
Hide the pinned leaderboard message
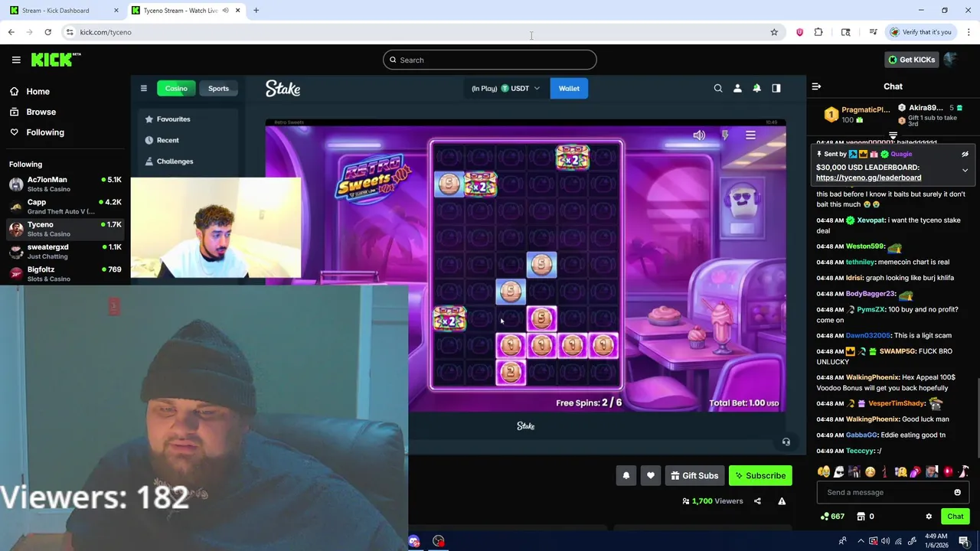pyautogui.click(x=965, y=154)
